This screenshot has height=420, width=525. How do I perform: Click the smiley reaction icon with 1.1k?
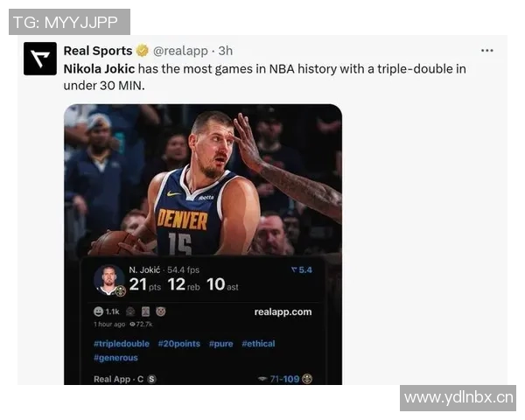pyautogui.click(x=98, y=311)
